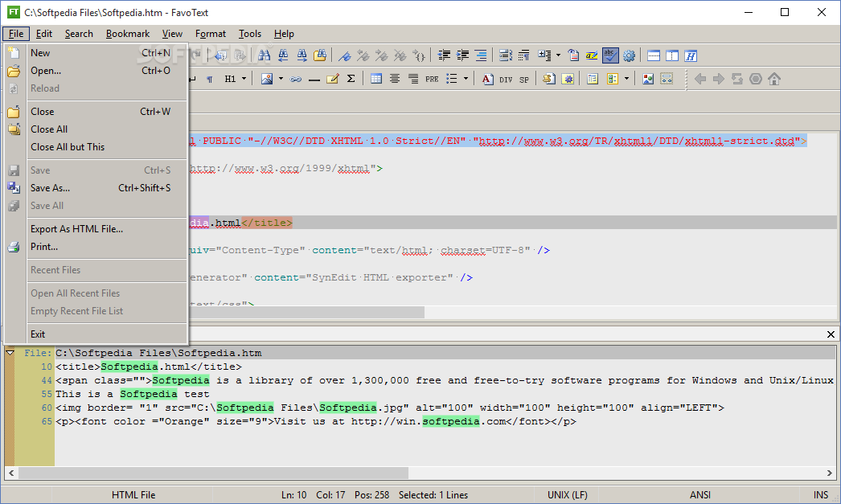841x504 pixels.
Task: Open the H1 heading dropdown arrow
Action: click(244, 79)
